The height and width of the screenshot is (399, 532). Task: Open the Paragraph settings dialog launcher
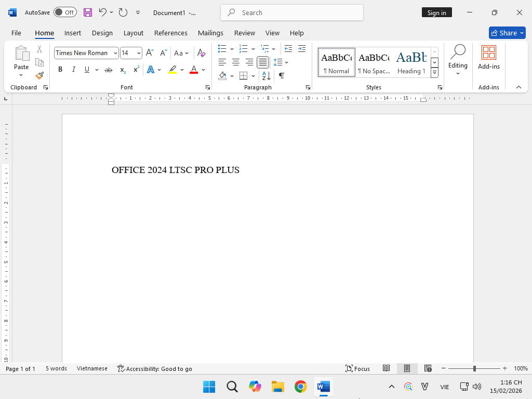(x=308, y=87)
